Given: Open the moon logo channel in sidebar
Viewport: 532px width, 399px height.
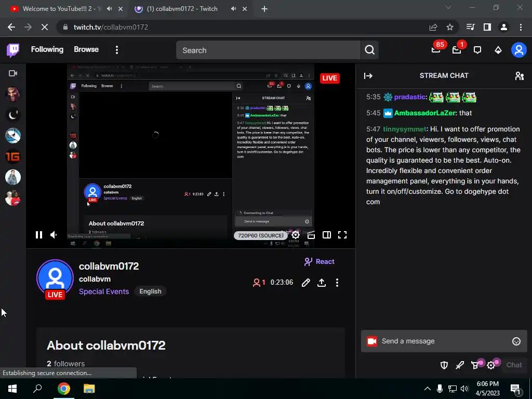Looking at the screenshot, I should point(13,115).
